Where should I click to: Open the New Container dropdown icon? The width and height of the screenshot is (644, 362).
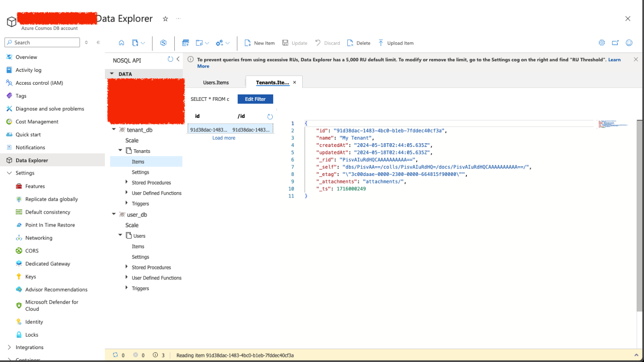pos(138,43)
